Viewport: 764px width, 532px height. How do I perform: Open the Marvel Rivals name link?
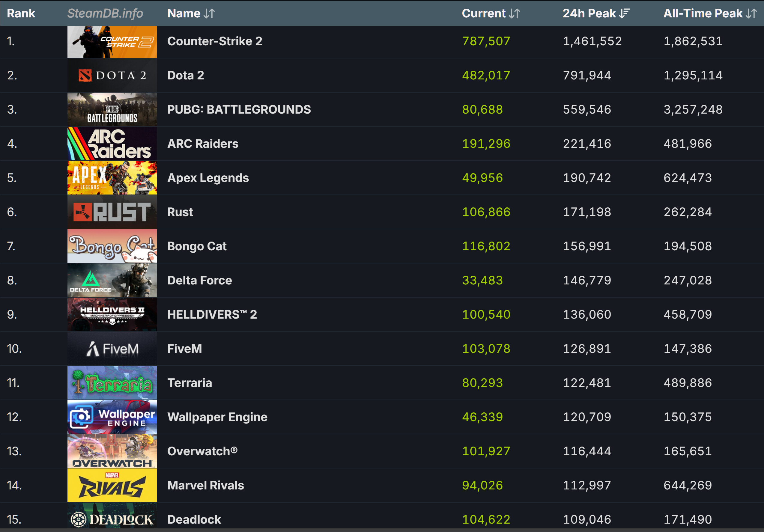click(206, 486)
